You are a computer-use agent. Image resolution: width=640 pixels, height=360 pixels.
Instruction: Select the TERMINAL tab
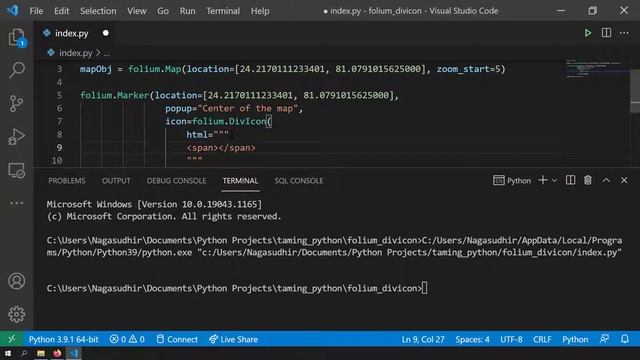click(x=240, y=180)
